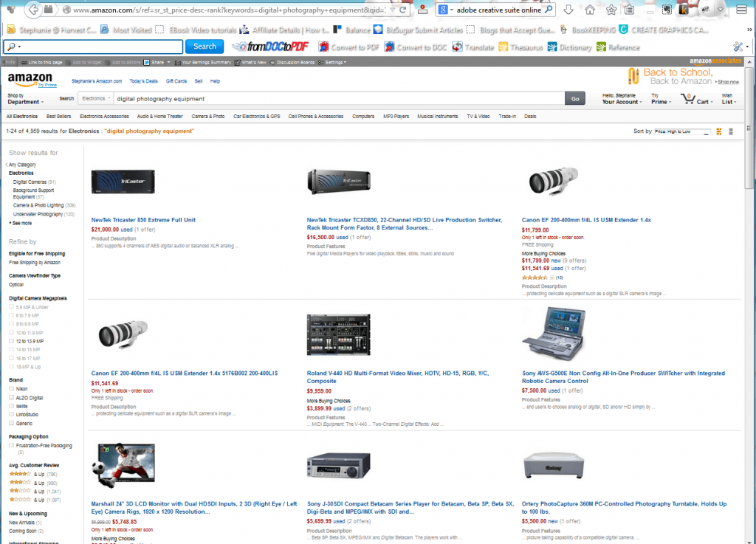
Task: Open the Wish List dropdown
Action: click(729, 99)
